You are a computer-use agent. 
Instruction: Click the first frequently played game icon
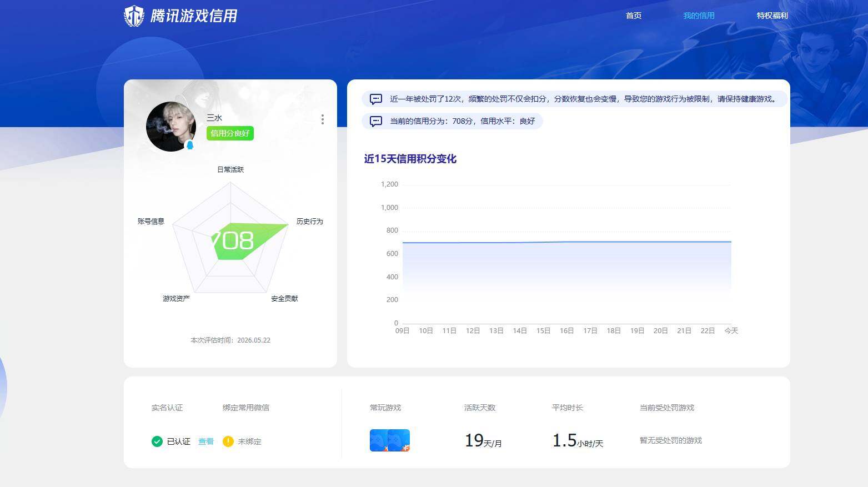(379, 440)
